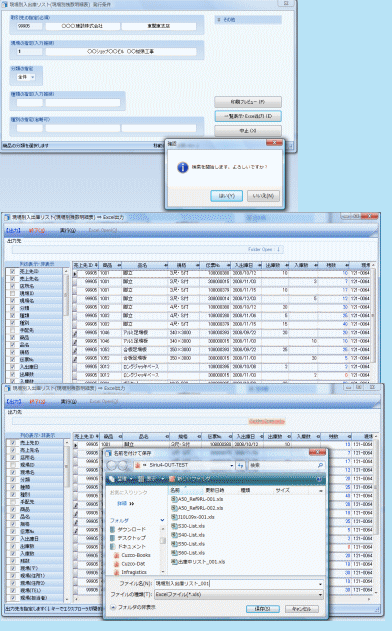Toggle the 現場(TEL) checkbox behind the save dialog
The width and height of the screenshot is (392, 631).
13,590
